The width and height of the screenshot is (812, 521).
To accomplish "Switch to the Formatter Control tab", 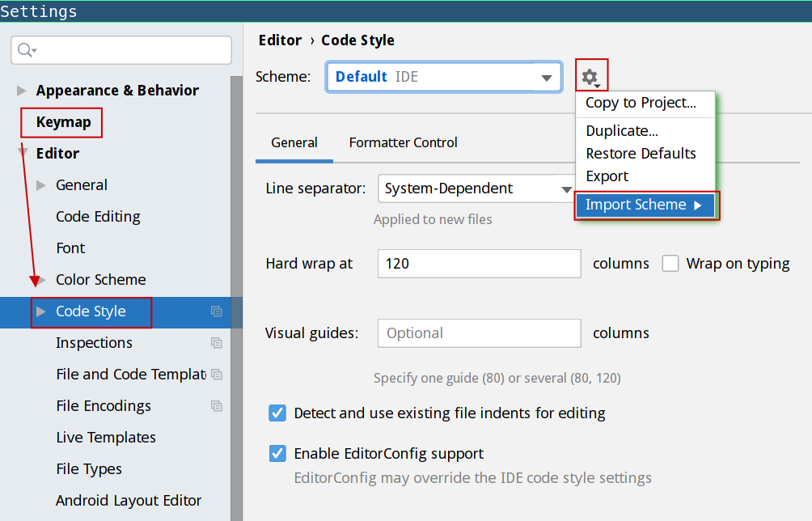I will (403, 142).
